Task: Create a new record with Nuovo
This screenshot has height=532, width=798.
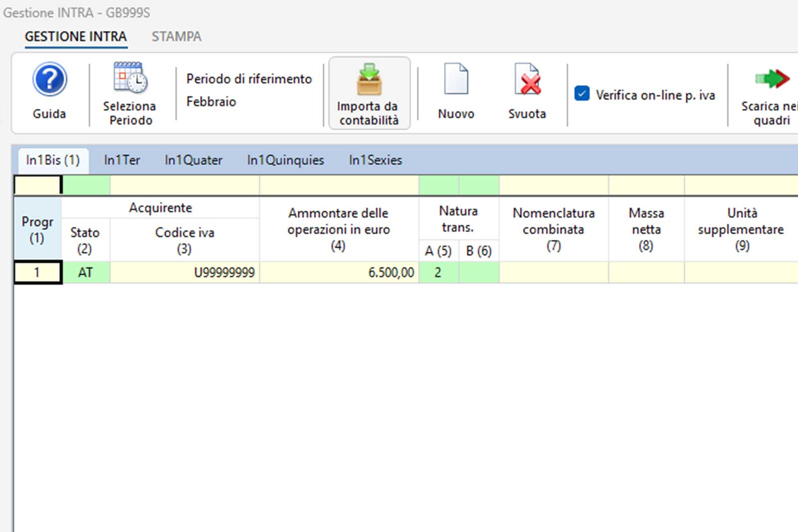Action: pos(456,80)
